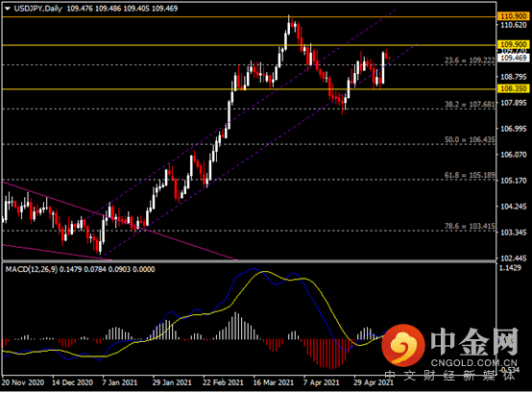Click the 61.8 = 105.189 Fibonacci label

[x=470, y=175]
